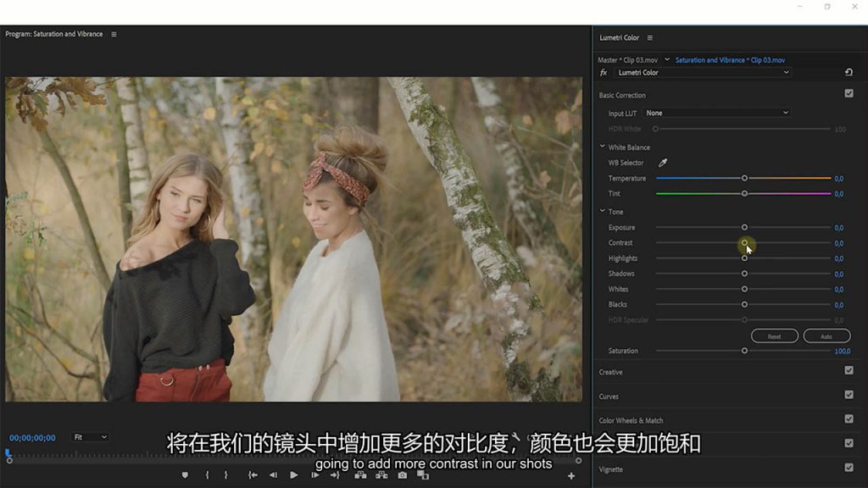Export frame with the camera icon

click(x=402, y=475)
